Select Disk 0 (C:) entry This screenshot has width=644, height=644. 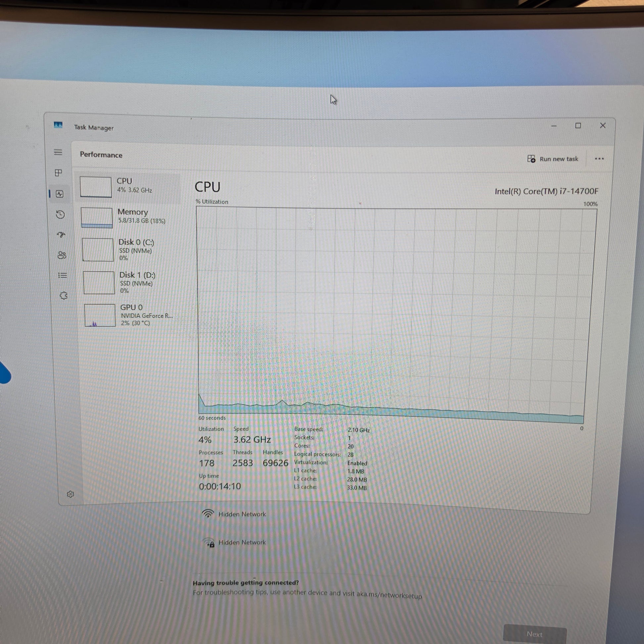pyautogui.click(x=130, y=249)
